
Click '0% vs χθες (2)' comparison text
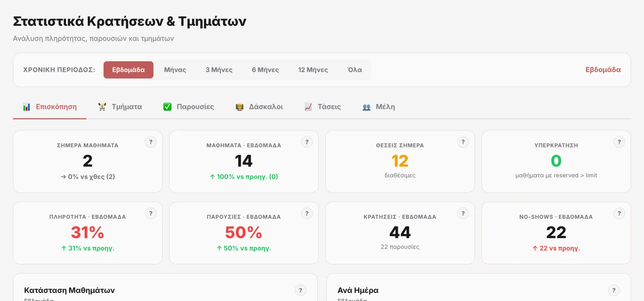tap(88, 176)
